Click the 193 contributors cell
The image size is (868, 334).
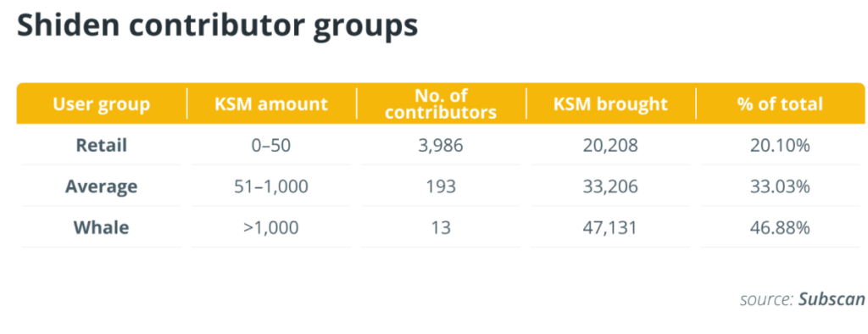coord(441,186)
